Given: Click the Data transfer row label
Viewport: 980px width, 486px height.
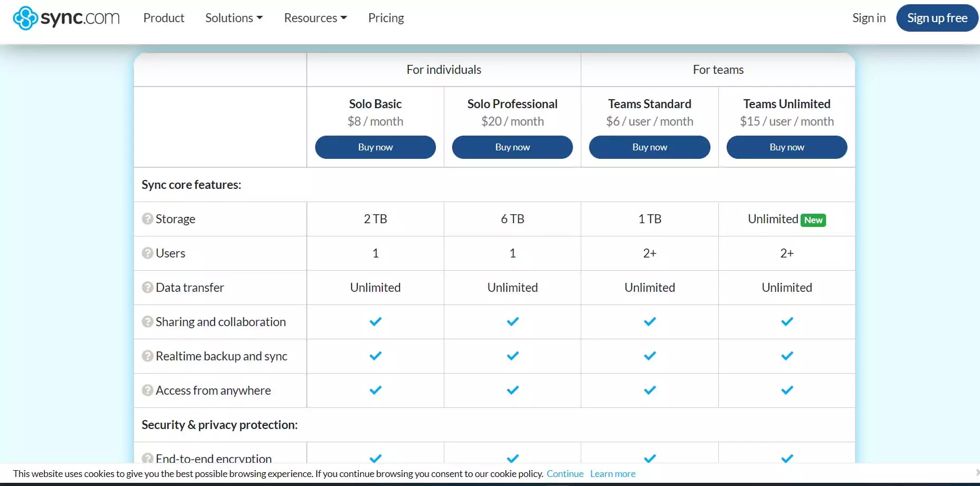Looking at the screenshot, I should point(190,288).
